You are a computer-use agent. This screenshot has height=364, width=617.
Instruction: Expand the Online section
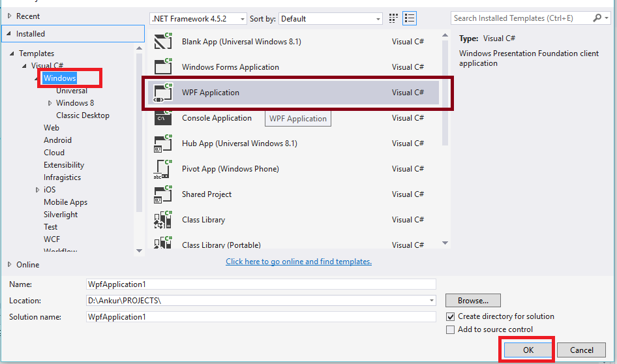[9, 264]
